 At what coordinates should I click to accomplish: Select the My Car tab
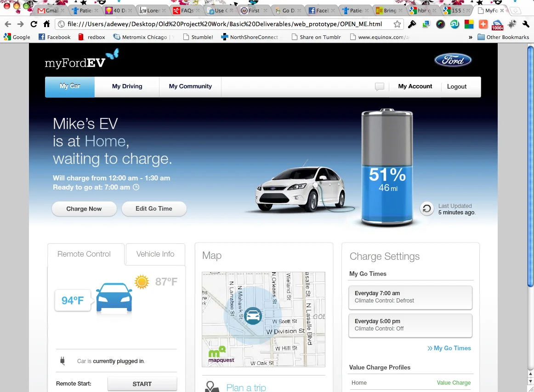pyautogui.click(x=70, y=86)
